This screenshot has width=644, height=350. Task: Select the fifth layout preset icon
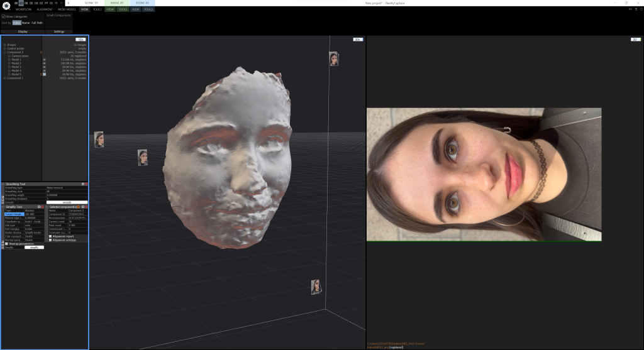(36, 3)
